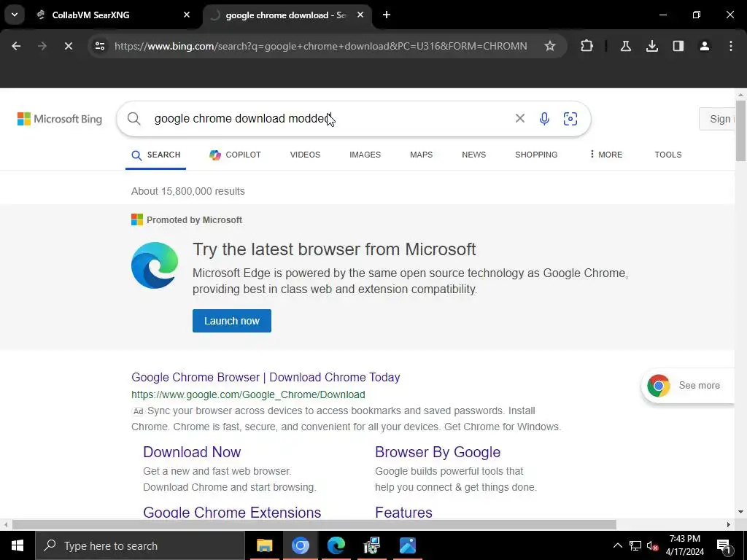Screen dimensions: 747x560
Task: Click the Bing search magnifier icon
Action: click(134, 119)
